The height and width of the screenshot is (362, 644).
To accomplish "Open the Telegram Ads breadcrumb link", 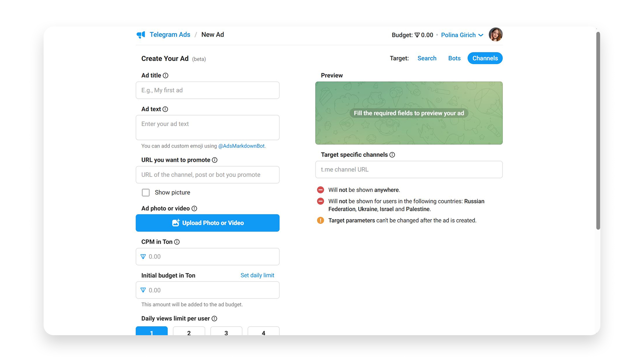I will [170, 35].
